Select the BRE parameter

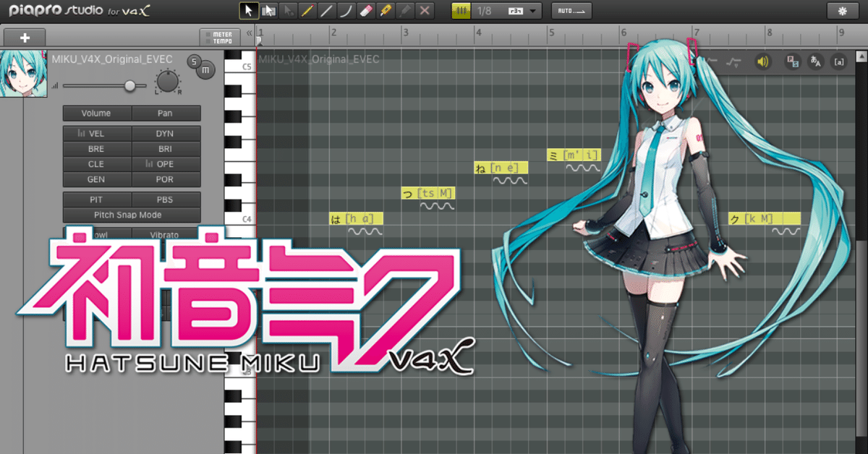96,149
